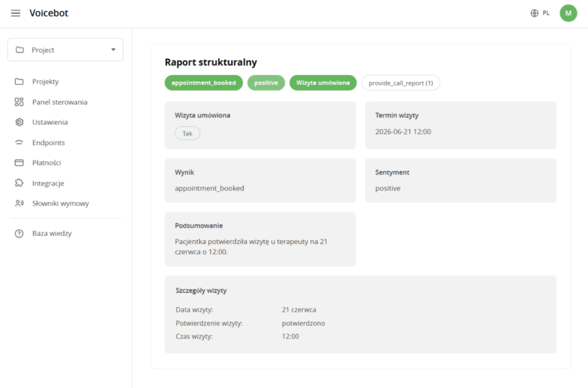Click the Baza wiedzy question mark icon

pyautogui.click(x=19, y=234)
